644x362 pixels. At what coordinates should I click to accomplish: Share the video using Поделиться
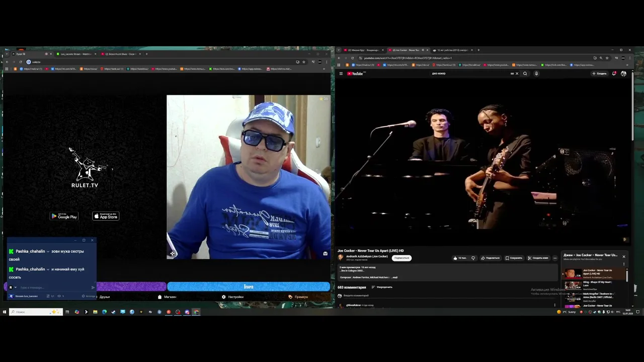click(x=491, y=258)
